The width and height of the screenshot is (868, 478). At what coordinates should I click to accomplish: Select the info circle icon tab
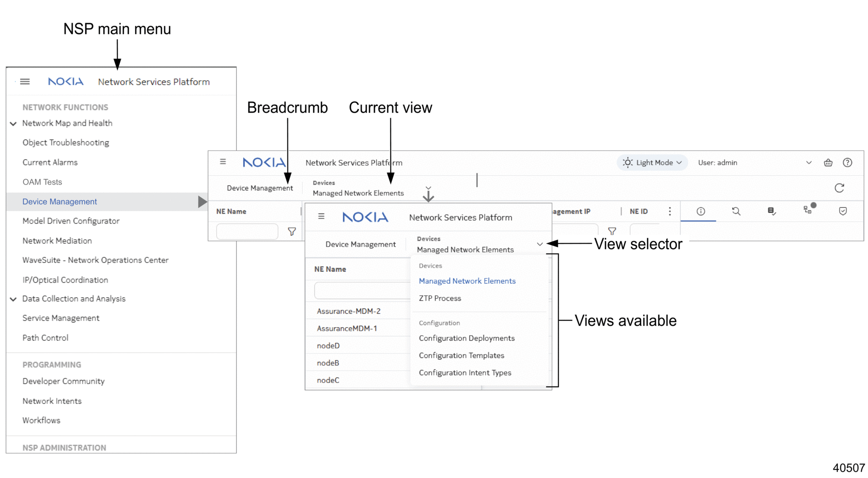click(700, 211)
